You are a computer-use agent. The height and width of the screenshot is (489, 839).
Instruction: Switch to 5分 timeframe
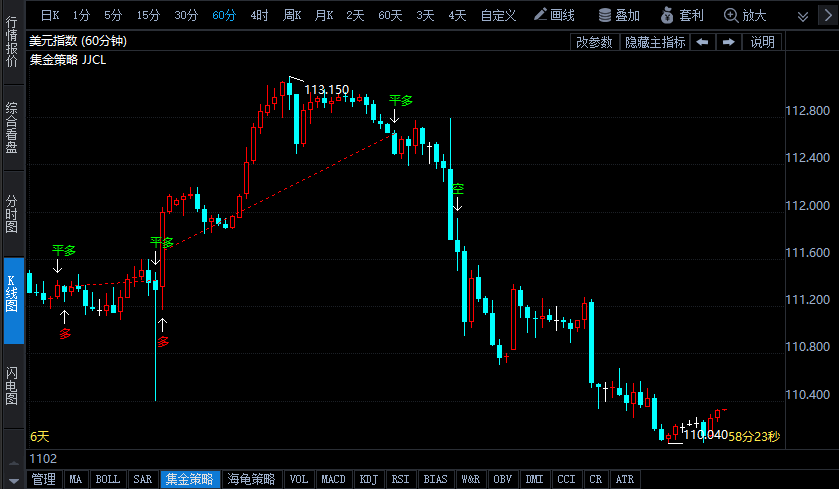coord(113,16)
